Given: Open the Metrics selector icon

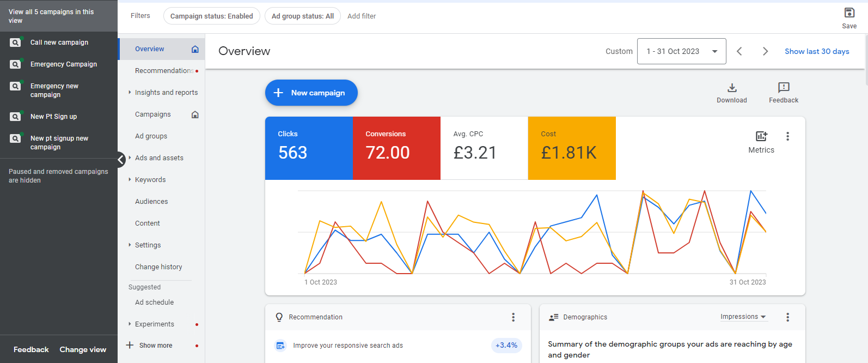Looking at the screenshot, I should click(x=761, y=136).
